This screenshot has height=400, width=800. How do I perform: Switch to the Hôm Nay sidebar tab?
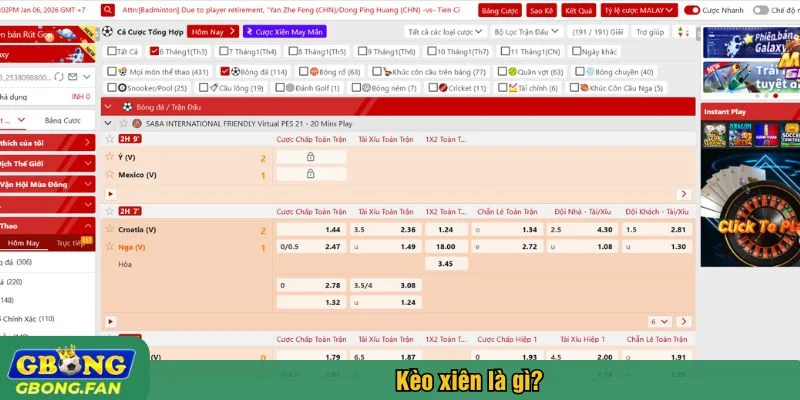coord(23,243)
